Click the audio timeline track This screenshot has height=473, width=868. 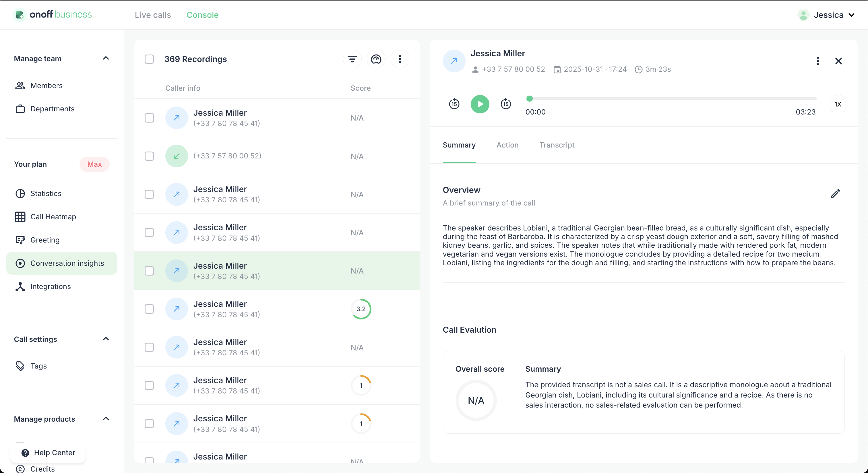[671, 99]
